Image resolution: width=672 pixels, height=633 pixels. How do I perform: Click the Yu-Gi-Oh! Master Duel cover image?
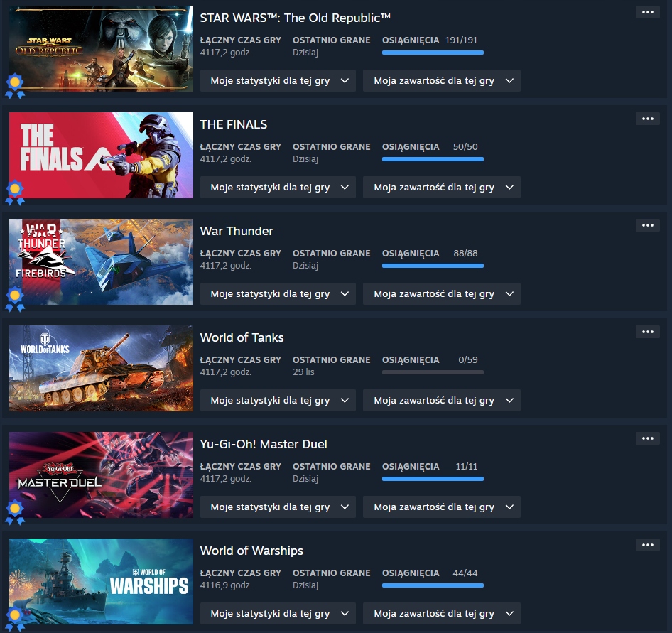[x=101, y=475]
